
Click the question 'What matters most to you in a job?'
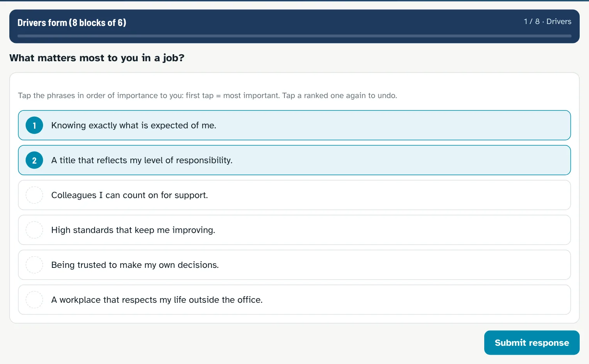pyautogui.click(x=97, y=58)
